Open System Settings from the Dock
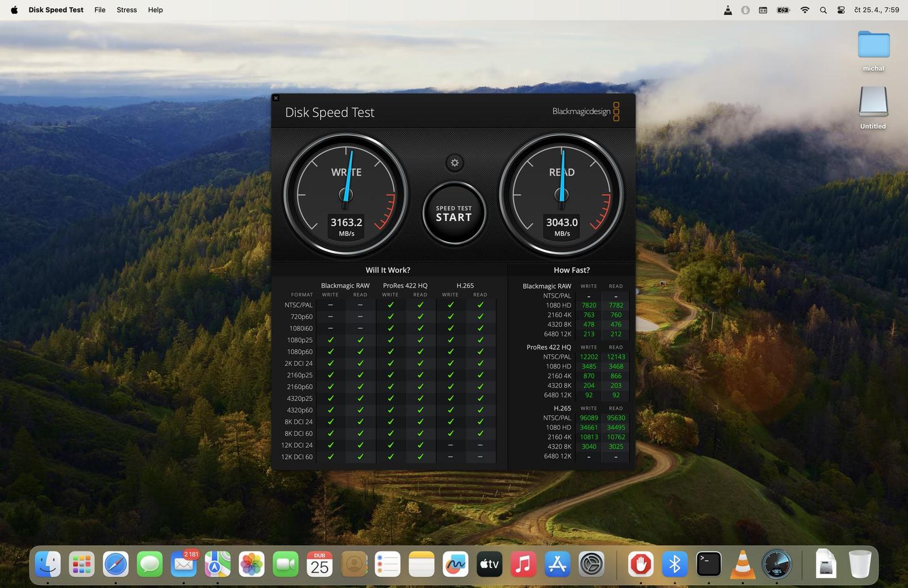 [x=591, y=565]
